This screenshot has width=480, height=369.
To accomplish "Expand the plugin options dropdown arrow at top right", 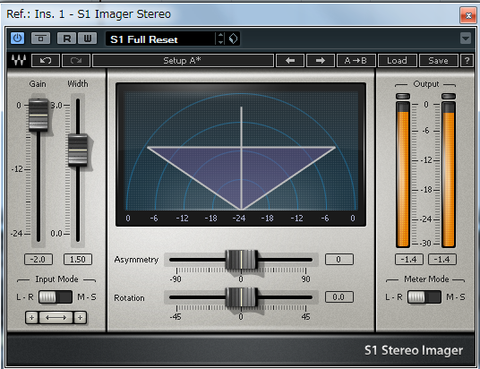I will (465, 38).
